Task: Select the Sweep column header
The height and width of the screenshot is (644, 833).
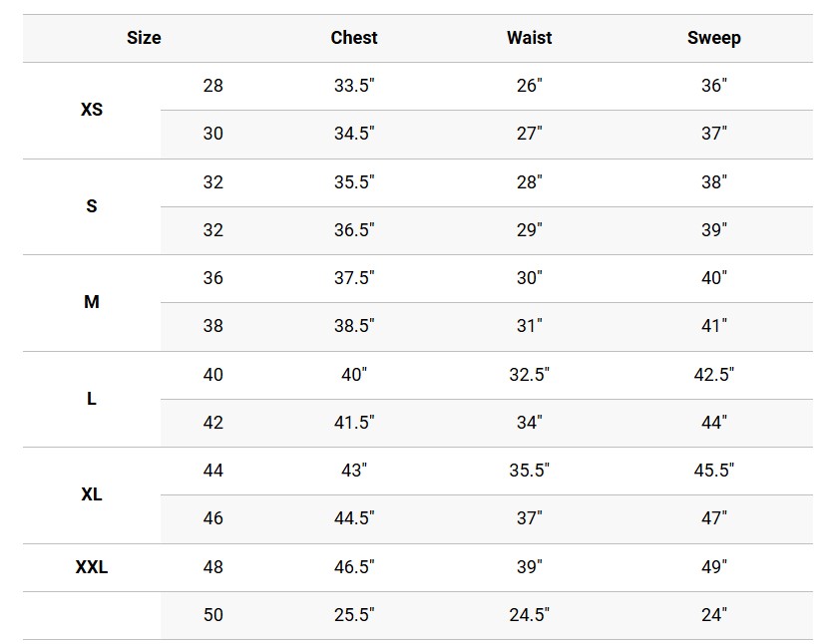Action: [713, 38]
